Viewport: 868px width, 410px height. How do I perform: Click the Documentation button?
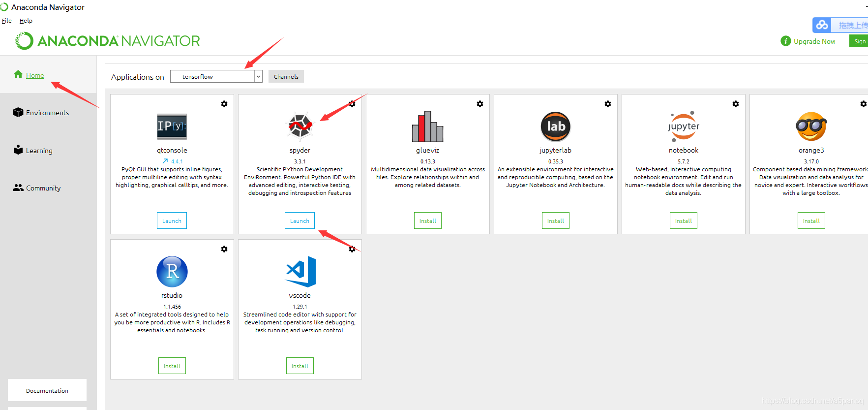coord(47,390)
